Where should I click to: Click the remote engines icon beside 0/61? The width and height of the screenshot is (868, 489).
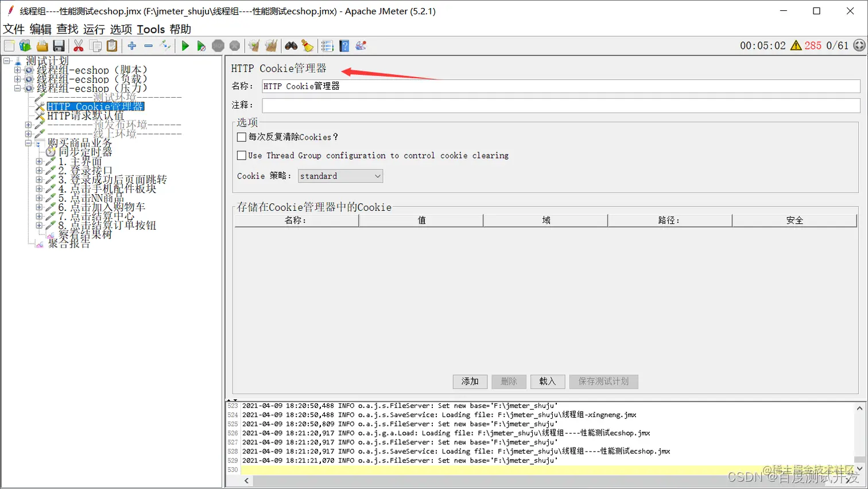859,45
